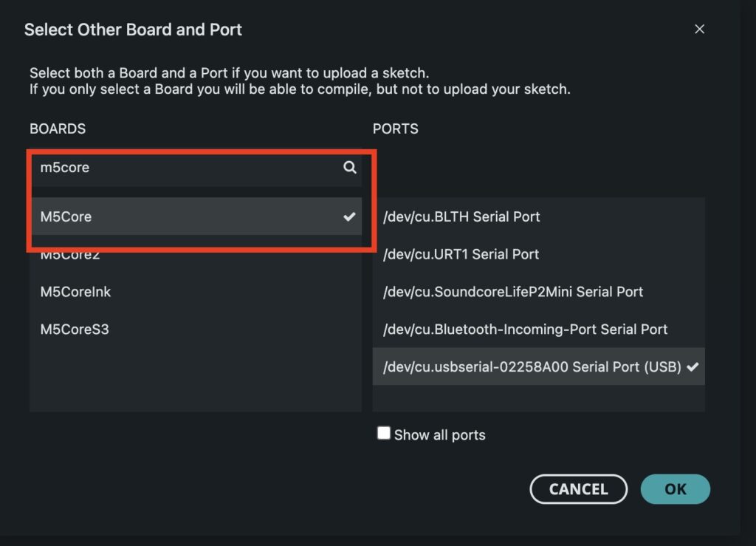Click the checkmark next to usbserial port
The height and width of the screenshot is (546, 756).
click(x=693, y=367)
